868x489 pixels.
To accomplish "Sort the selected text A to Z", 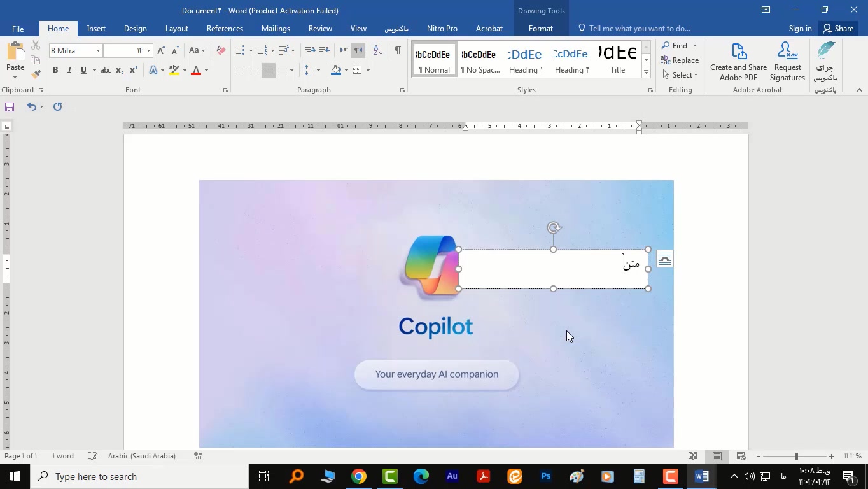I will click(x=378, y=51).
